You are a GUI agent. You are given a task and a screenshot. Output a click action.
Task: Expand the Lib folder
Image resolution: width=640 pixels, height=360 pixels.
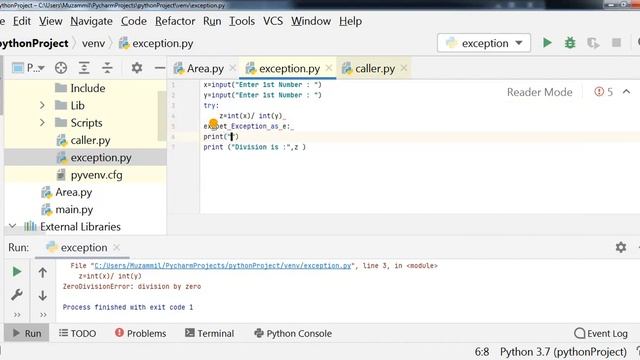coord(42,105)
